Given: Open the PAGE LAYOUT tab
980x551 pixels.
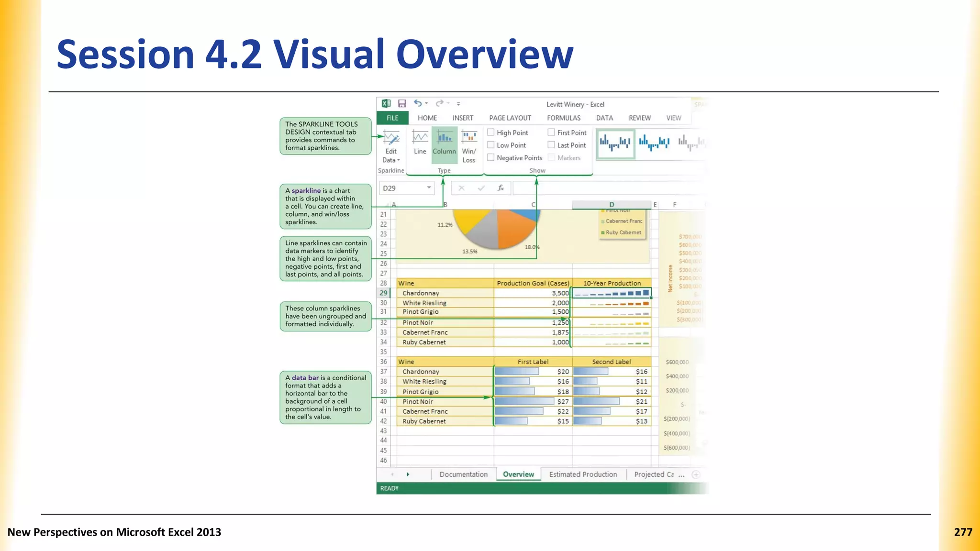Looking at the screenshot, I should tap(510, 118).
